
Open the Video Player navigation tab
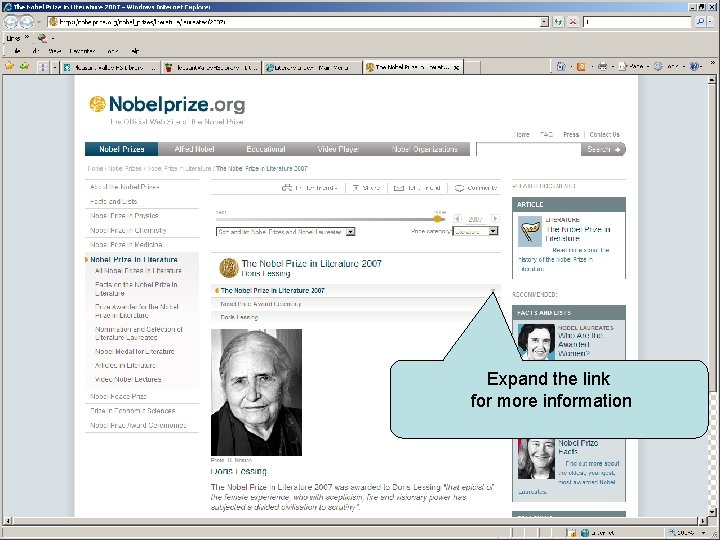tap(338, 149)
